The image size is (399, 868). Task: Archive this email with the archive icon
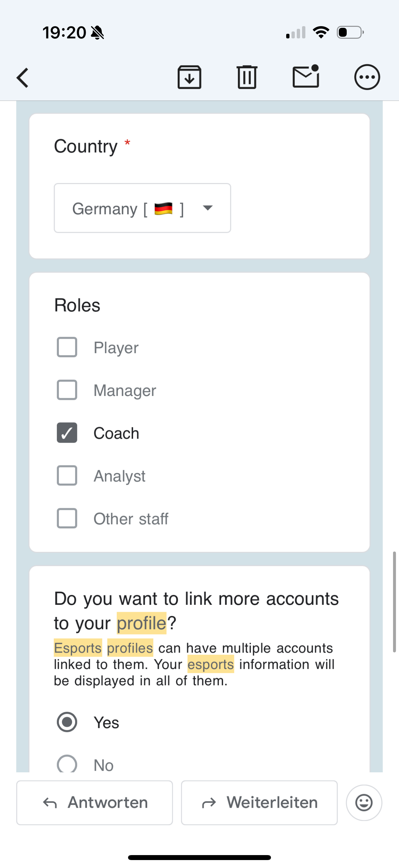(189, 77)
